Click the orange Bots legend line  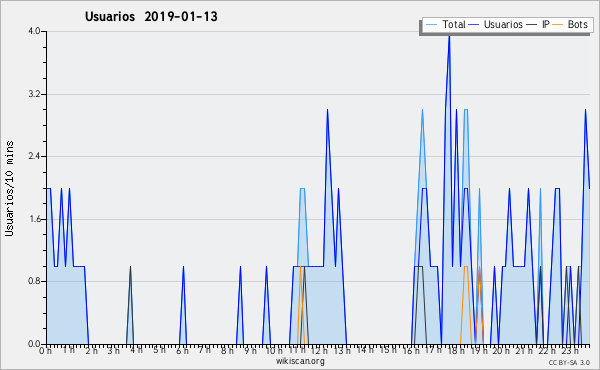(558, 25)
